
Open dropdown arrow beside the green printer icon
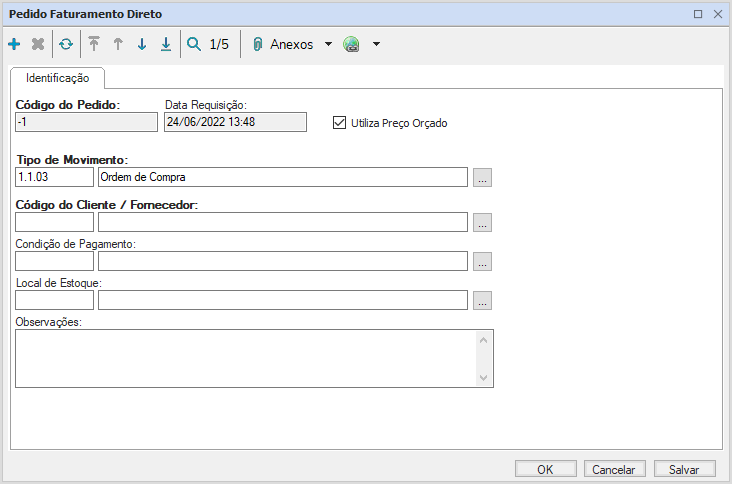[376, 45]
